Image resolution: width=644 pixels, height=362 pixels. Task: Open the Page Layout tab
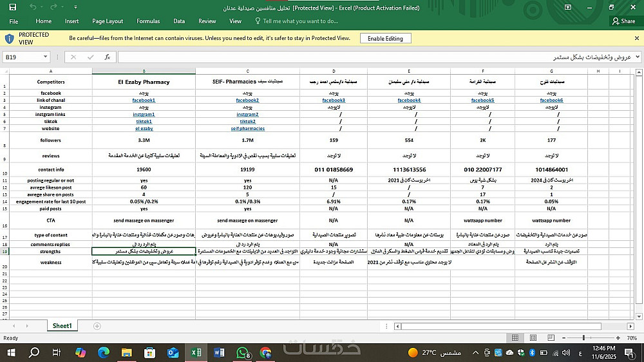[108, 21]
